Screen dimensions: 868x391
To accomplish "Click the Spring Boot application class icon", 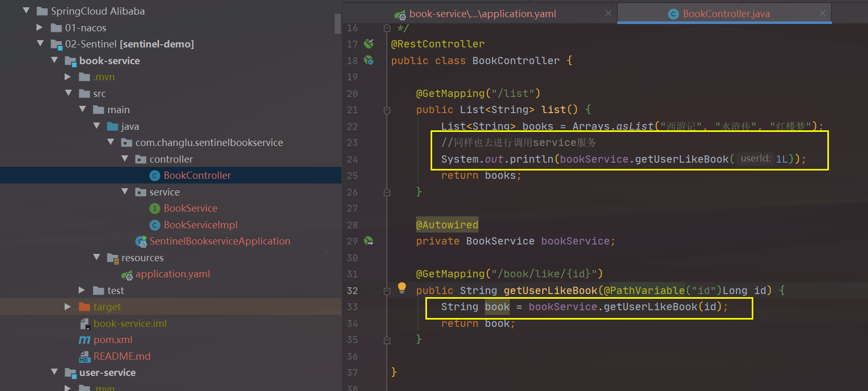I will click(141, 241).
